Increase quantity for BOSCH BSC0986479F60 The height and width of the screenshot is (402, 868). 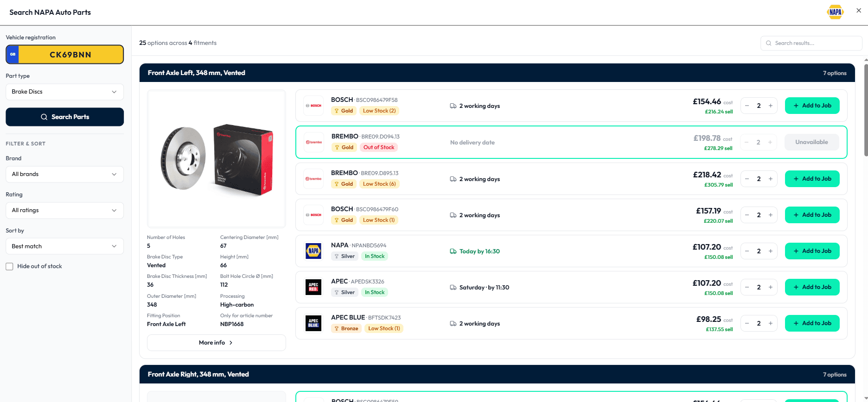click(x=771, y=215)
